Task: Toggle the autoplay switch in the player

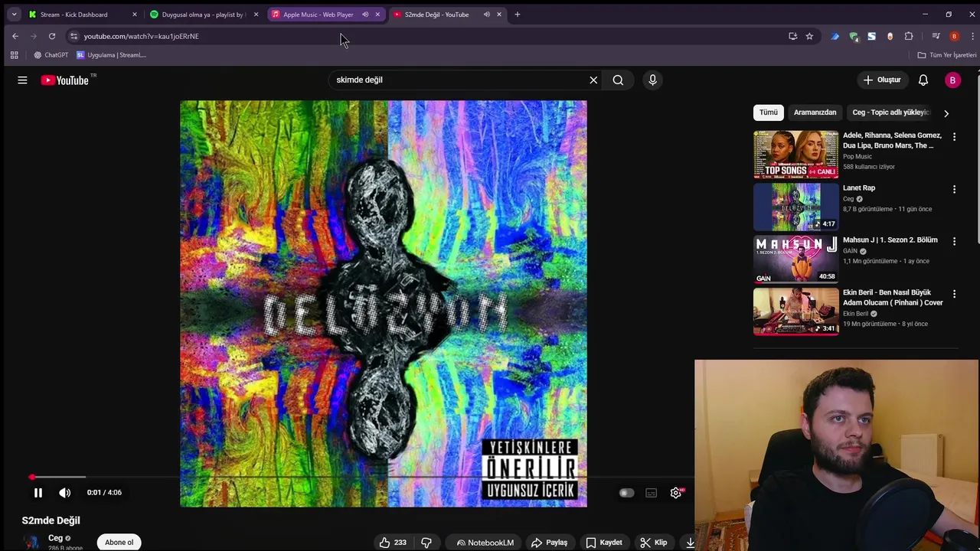Action: tap(626, 493)
